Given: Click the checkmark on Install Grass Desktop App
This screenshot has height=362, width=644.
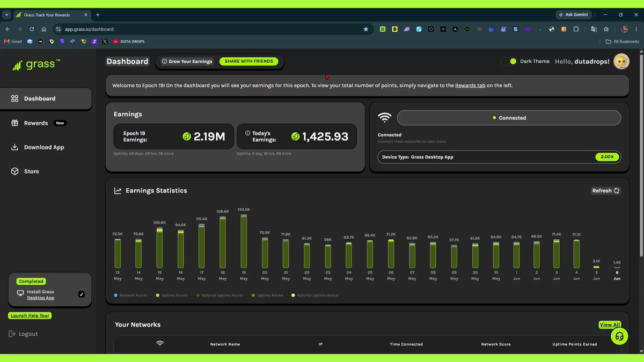Looking at the screenshot, I should click(81, 294).
